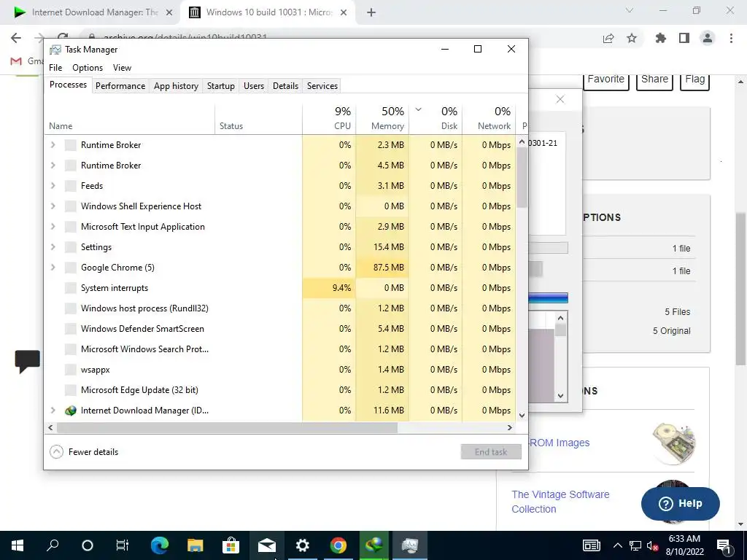Select Windows Defender SmartScreen row
The width and height of the screenshot is (747, 560).
coord(279,329)
